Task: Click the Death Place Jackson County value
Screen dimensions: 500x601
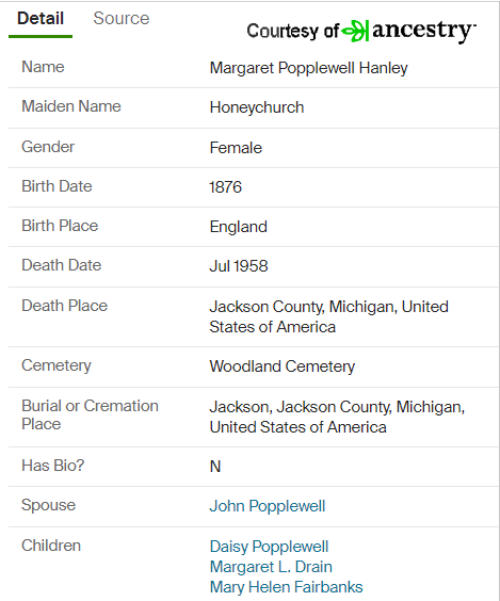Action: (329, 317)
